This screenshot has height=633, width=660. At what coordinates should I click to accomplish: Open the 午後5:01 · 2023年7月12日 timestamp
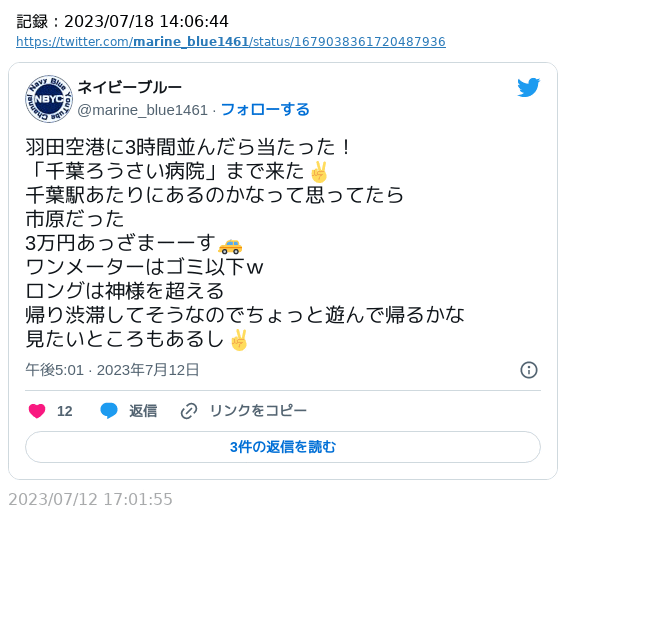(112, 370)
